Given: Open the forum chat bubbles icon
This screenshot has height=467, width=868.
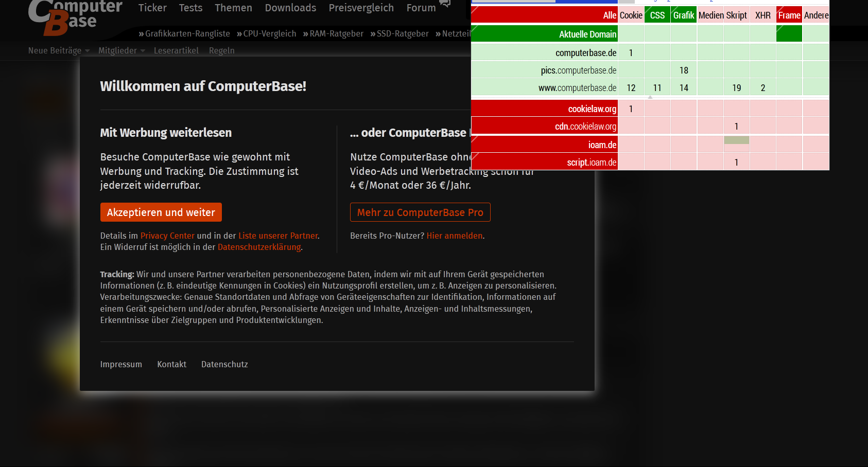Looking at the screenshot, I should [x=445, y=4].
